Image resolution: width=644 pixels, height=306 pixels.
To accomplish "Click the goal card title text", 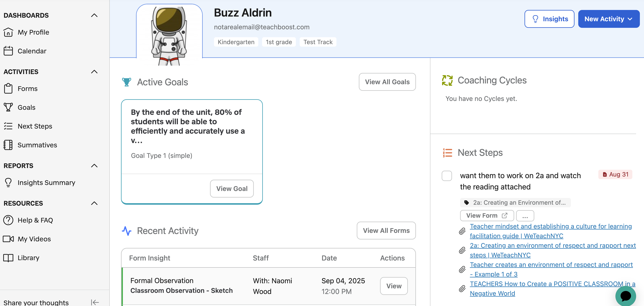I will [188, 126].
